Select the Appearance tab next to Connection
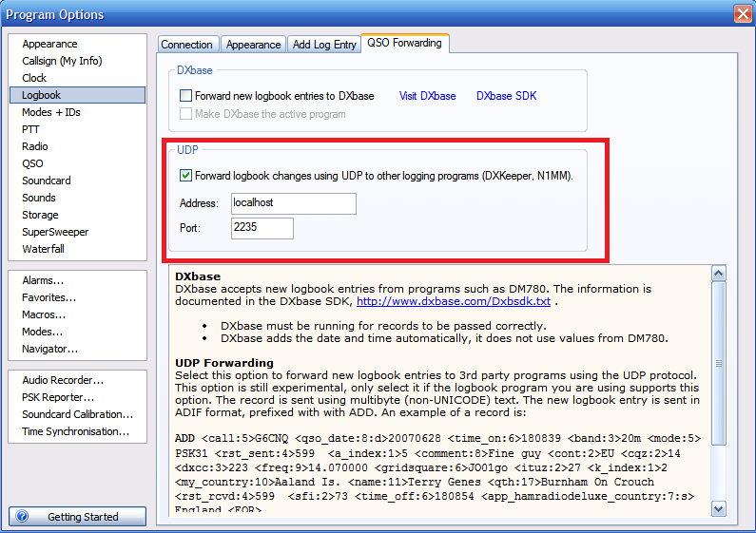This screenshot has width=756, height=533. (254, 45)
